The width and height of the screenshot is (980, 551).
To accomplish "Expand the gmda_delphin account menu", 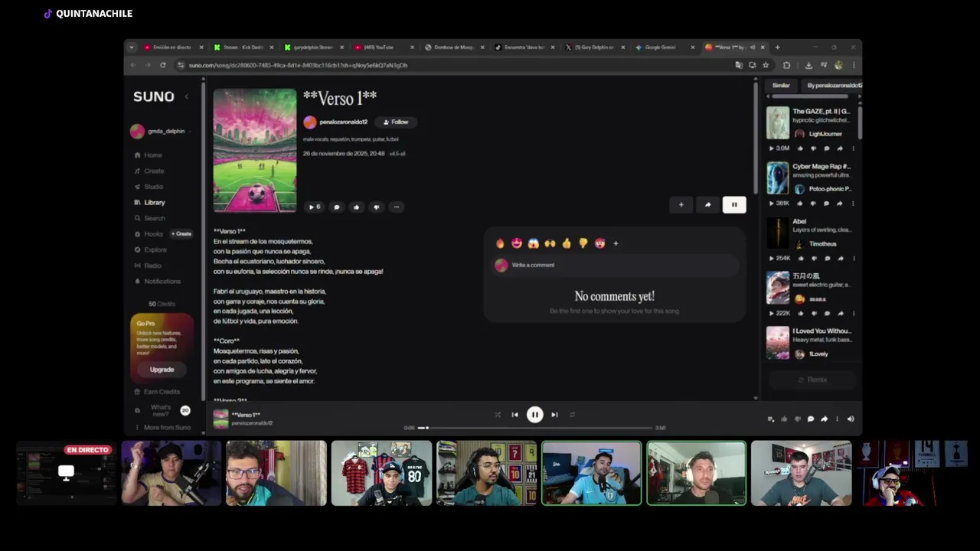I will (x=160, y=131).
